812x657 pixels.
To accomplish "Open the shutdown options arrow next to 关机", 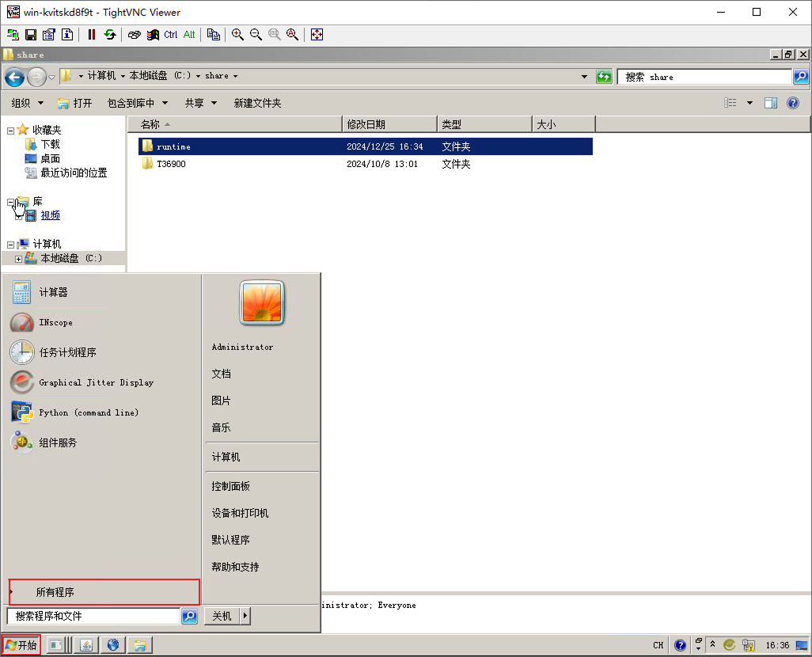I will click(x=245, y=616).
